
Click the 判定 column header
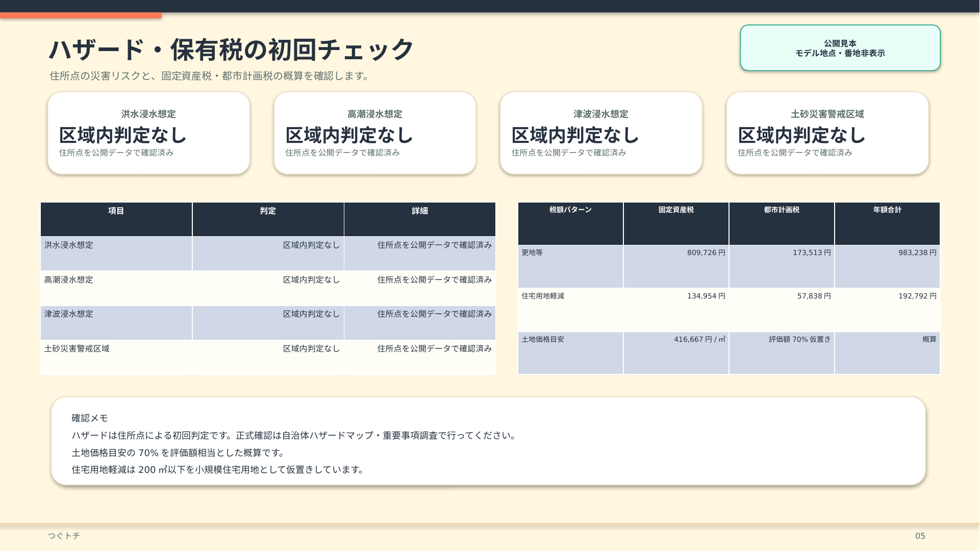(268, 219)
